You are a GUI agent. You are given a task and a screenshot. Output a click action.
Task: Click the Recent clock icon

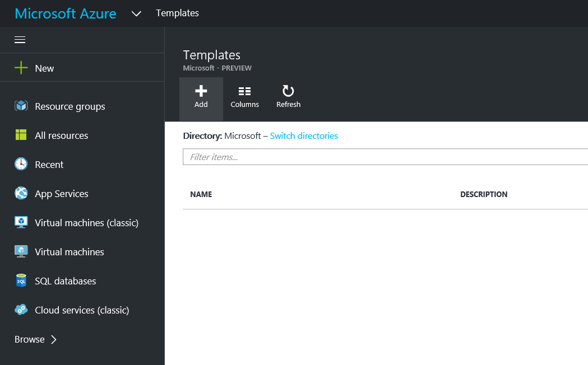[21, 164]
